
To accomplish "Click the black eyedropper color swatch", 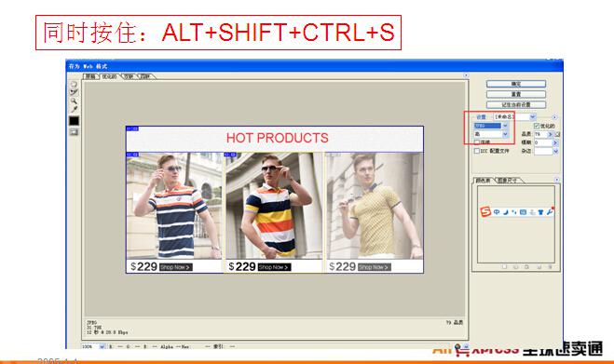I will click(74, 120).
